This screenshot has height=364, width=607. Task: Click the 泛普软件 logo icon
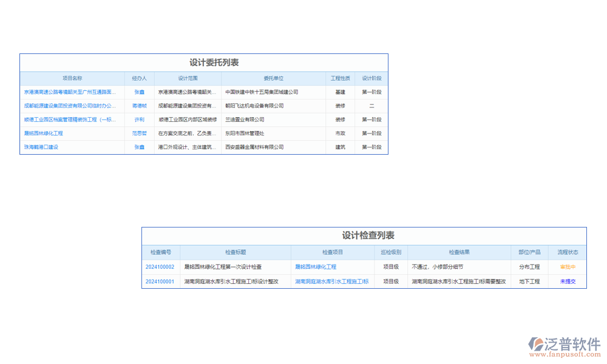pyautogui.click(x=535, y=344)
